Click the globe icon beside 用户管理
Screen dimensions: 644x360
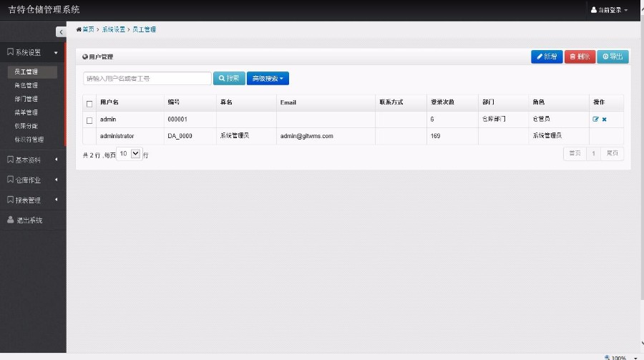[x=85, y=57]
